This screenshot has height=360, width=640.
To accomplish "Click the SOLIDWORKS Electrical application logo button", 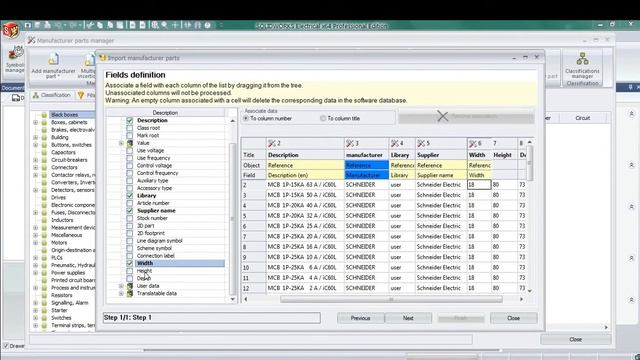I will tap(11, 30).
